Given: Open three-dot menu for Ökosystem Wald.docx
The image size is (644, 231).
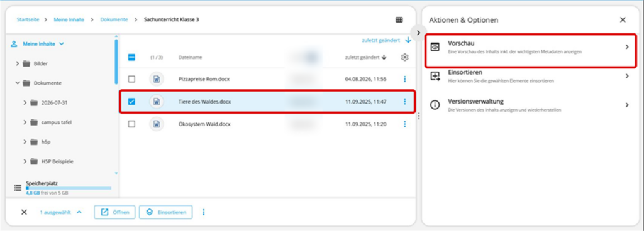Looking at the screenshot, I should point(404,124).
